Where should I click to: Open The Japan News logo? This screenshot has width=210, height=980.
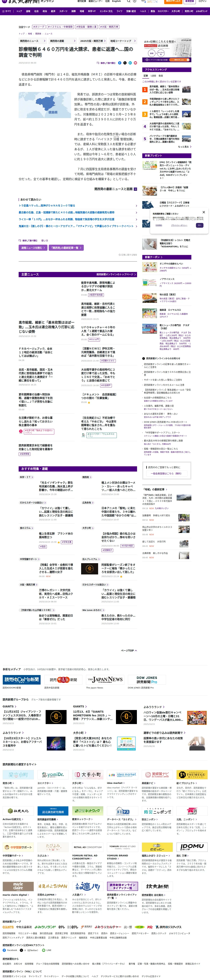point(105,680)
